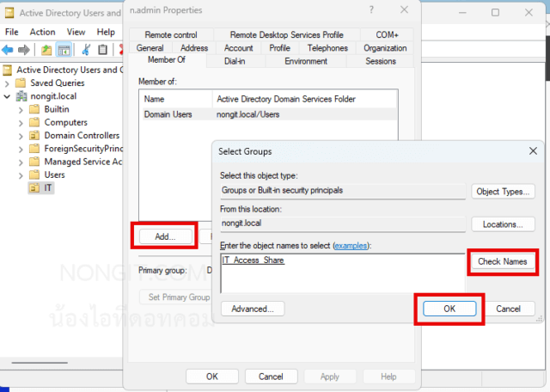The height and width of the screenshot is (392, 550).
Task: Switch to the Organization tab
Action: [385, 48]
